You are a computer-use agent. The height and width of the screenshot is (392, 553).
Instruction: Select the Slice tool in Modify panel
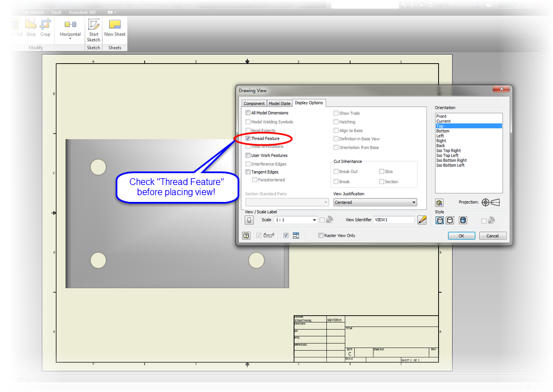click(31, 27)
